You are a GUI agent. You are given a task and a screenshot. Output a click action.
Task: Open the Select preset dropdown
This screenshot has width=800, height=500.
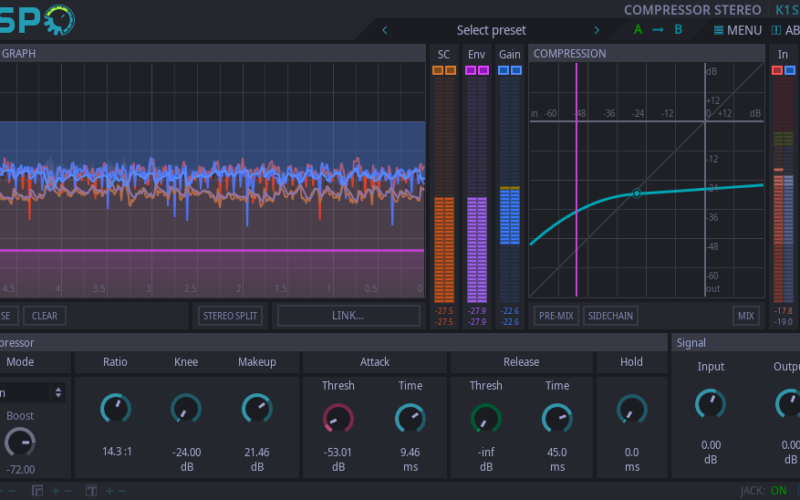491,30
